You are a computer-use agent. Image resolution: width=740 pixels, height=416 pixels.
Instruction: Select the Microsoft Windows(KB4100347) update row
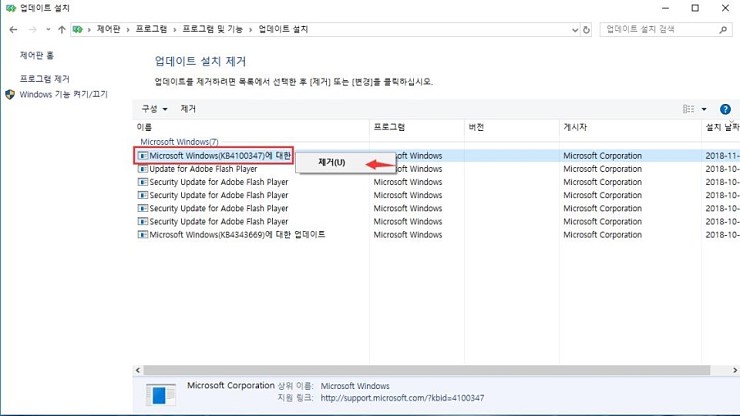438,155
